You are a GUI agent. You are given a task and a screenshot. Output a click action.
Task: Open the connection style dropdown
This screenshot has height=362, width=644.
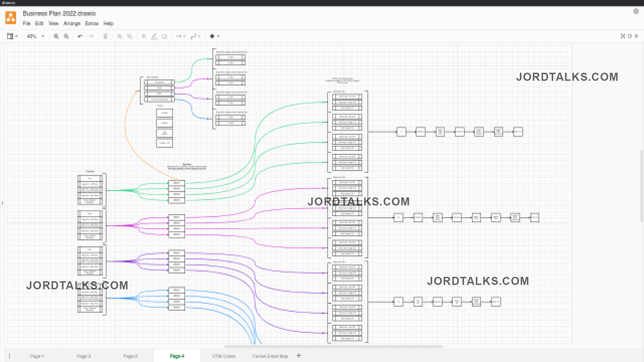[x=181, y=36]
